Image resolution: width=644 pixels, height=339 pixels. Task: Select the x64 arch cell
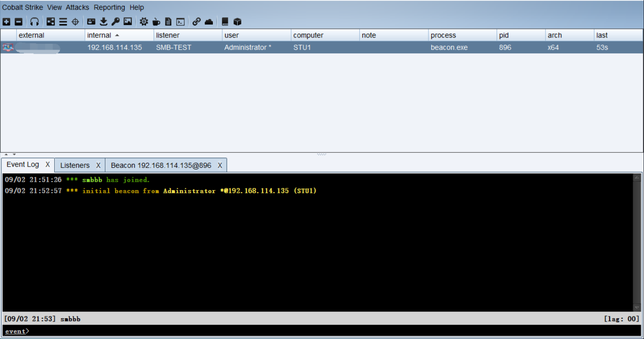(x=570, y=47)
